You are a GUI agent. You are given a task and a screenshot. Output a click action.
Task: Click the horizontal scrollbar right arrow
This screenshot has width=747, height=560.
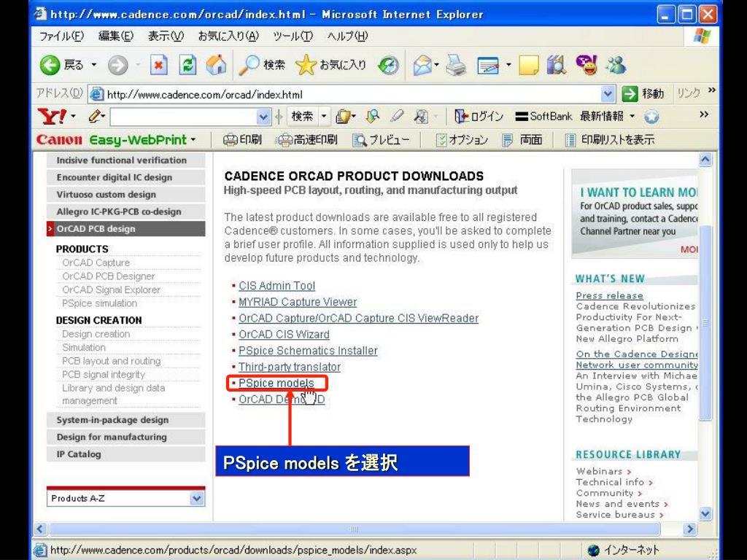click(690, 529)
